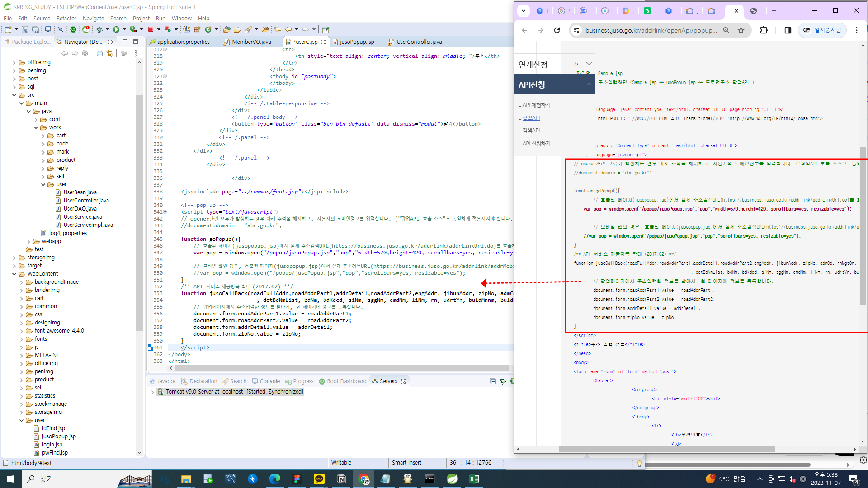
Task: Toggle the line 321 code fold marker
Action: click(x=165, y=76)
